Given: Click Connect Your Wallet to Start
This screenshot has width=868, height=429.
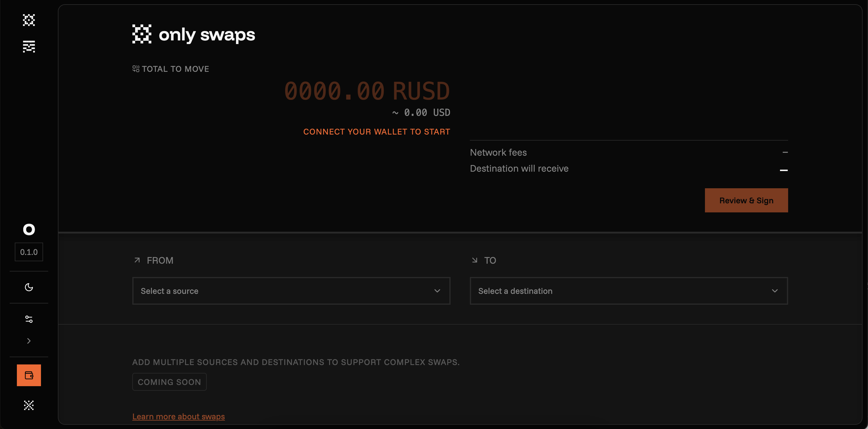Looking at the screenshot, I should 376,132.
